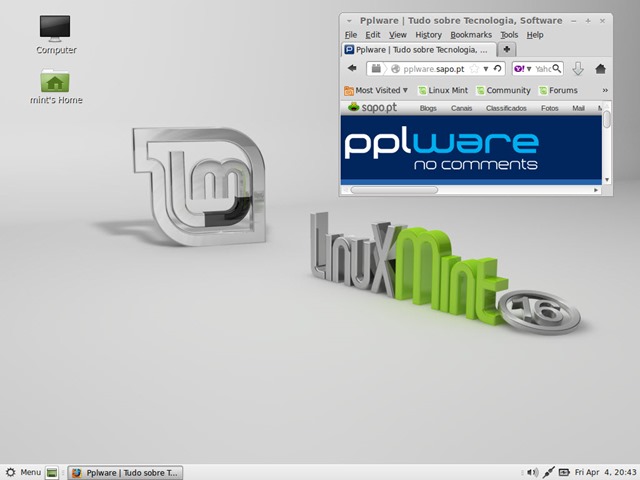Screen dimensions: 640x480
Task: Open mint's Home folder icon
Action: pos(56,86)
